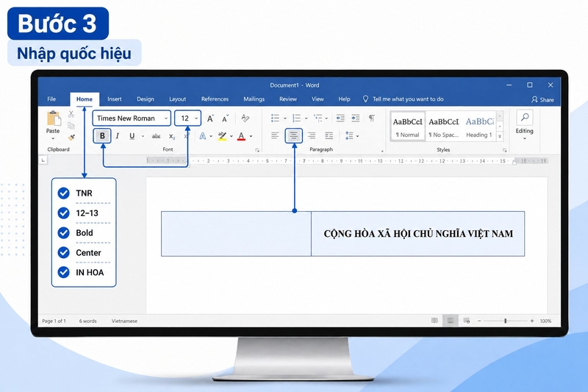This screenshot has height=392, width=588.
Task: Select the Home tab
Action: 85,99
